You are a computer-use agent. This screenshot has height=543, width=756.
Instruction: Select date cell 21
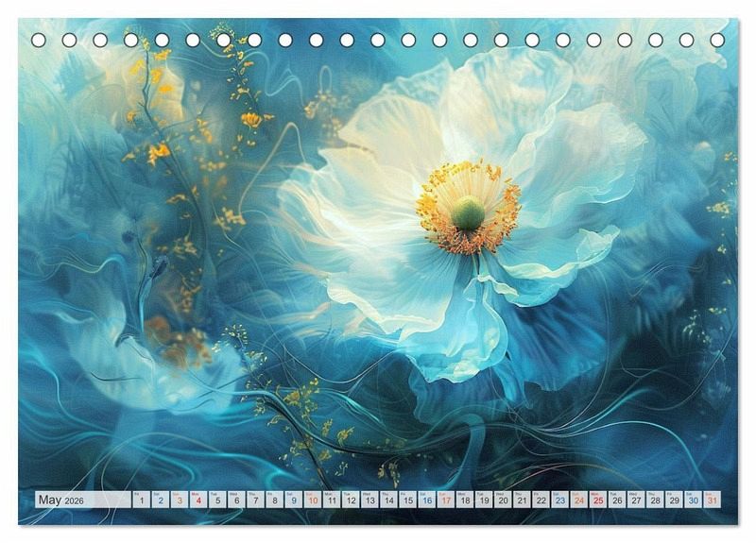[523, 500]
